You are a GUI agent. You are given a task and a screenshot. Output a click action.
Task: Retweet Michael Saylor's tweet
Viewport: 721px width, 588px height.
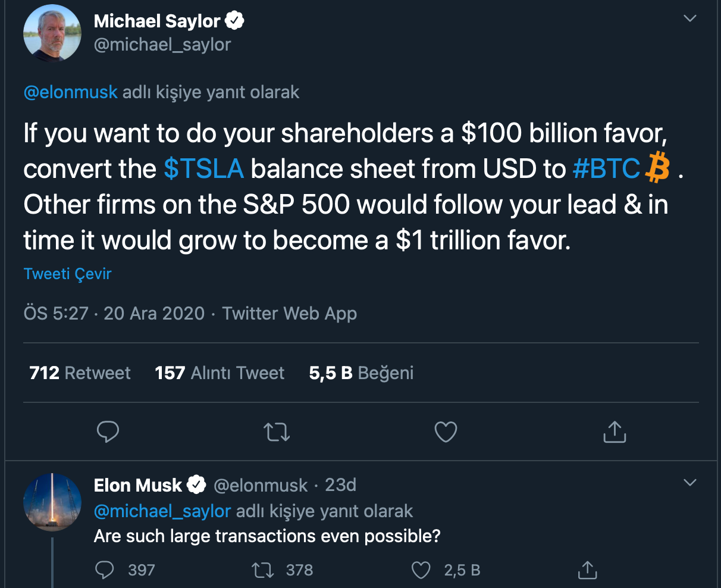tap(277, 432)
